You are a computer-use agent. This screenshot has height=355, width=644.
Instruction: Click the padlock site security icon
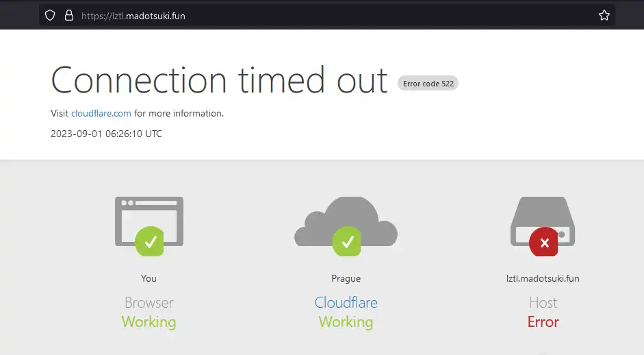point(68,15)
